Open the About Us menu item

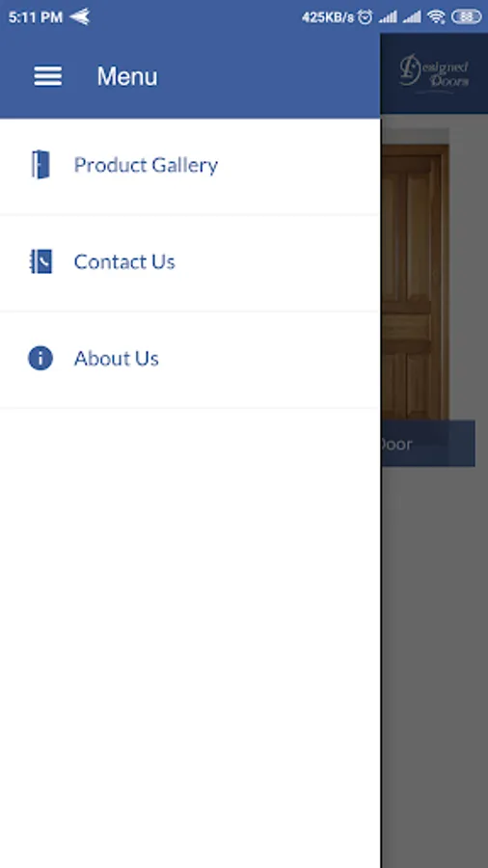(x=190, y=360)
